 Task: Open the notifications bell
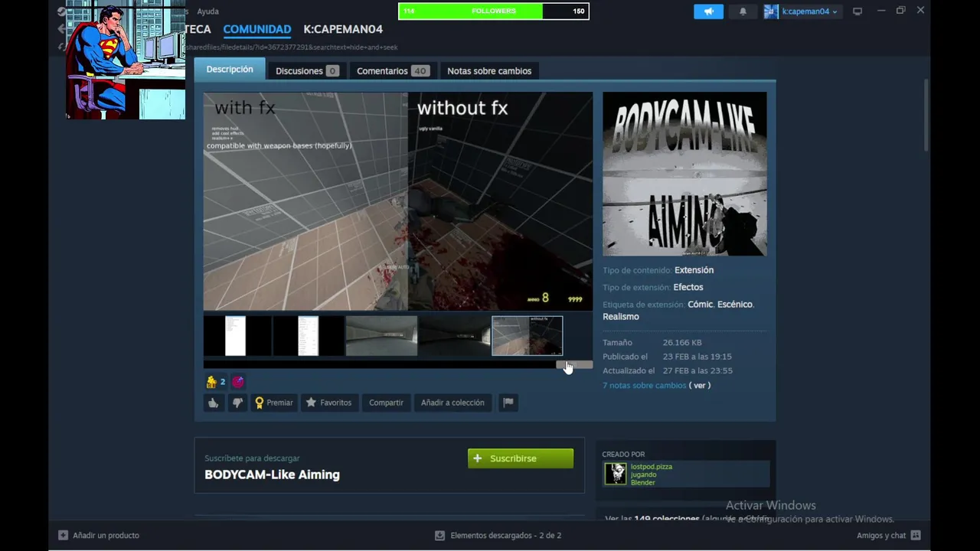point(743,11)
